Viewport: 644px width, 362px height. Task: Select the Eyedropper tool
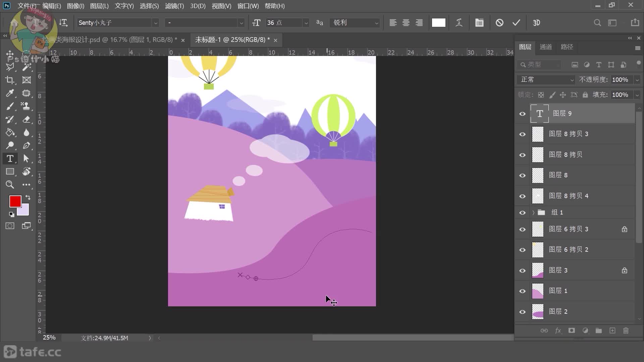click(10, 93)
